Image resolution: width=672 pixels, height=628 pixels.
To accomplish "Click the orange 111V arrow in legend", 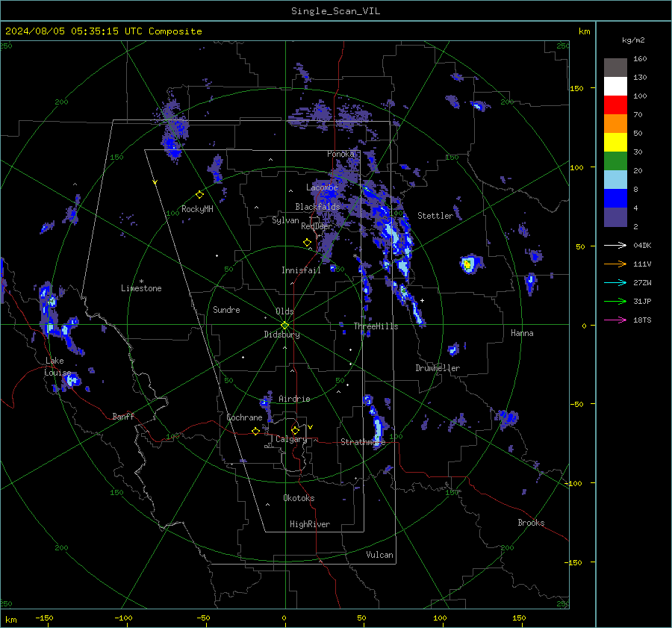I will point(615,264).
